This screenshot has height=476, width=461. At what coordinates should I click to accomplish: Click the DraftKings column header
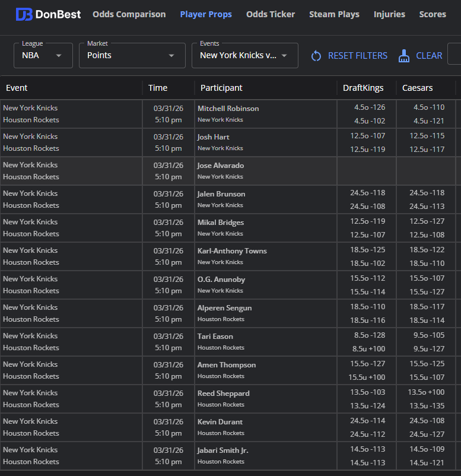coord(363,88)
